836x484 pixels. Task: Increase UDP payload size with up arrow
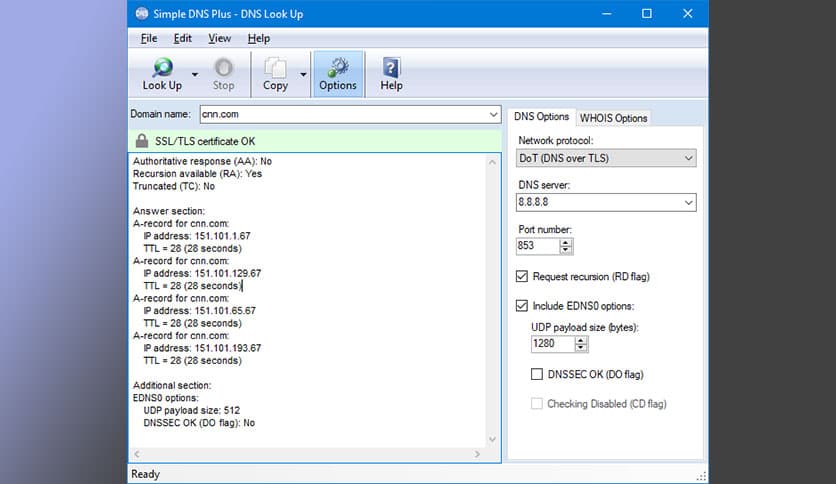[x=581, y=340]
